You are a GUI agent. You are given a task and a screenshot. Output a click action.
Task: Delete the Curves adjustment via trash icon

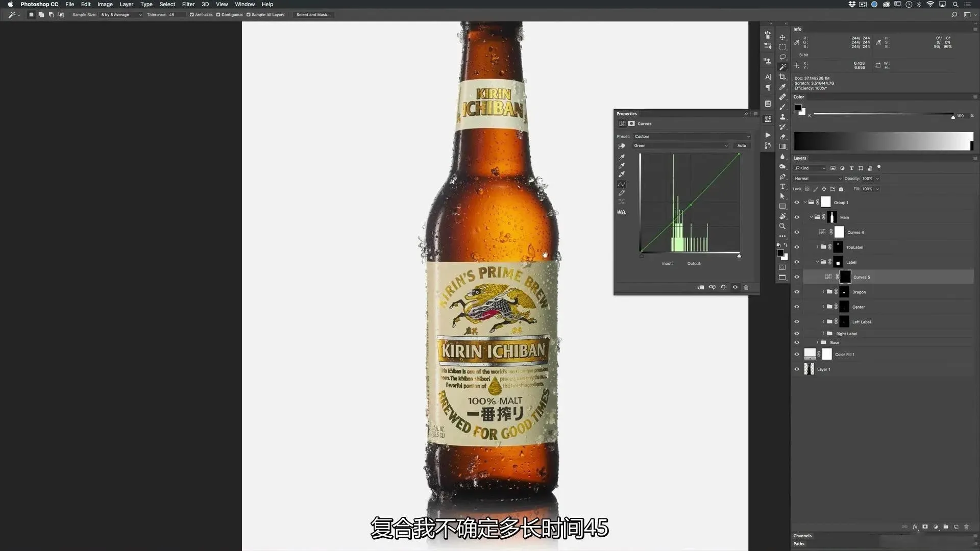(x=746, y=287)
